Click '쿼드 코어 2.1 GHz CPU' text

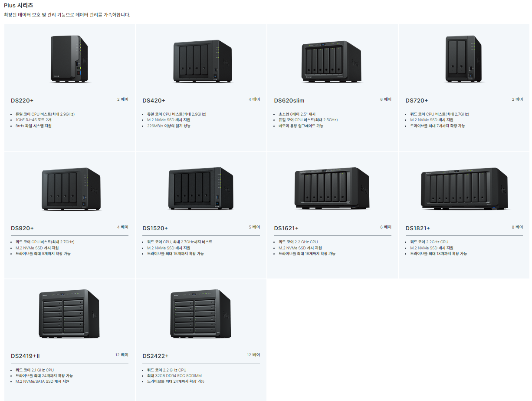click(35, 370)
